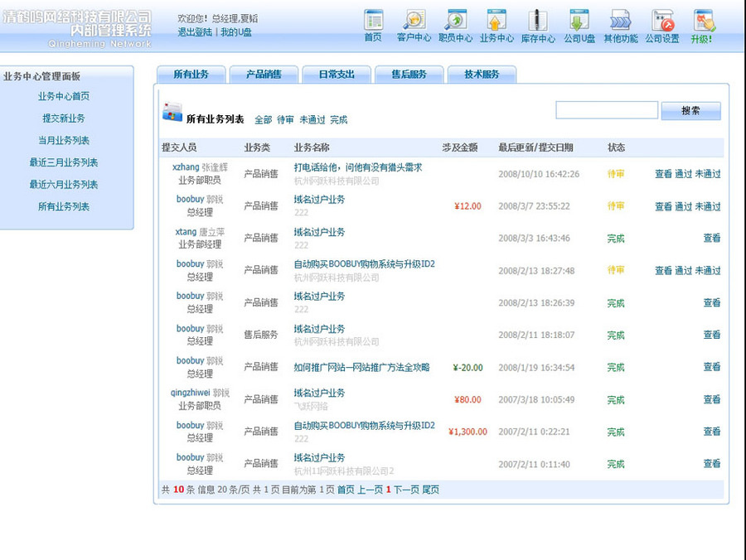The width and height of the screenshot is (746, 560).
Task: Click 通过 for the 2008/10/10 row
Action: tap(684, 174)
